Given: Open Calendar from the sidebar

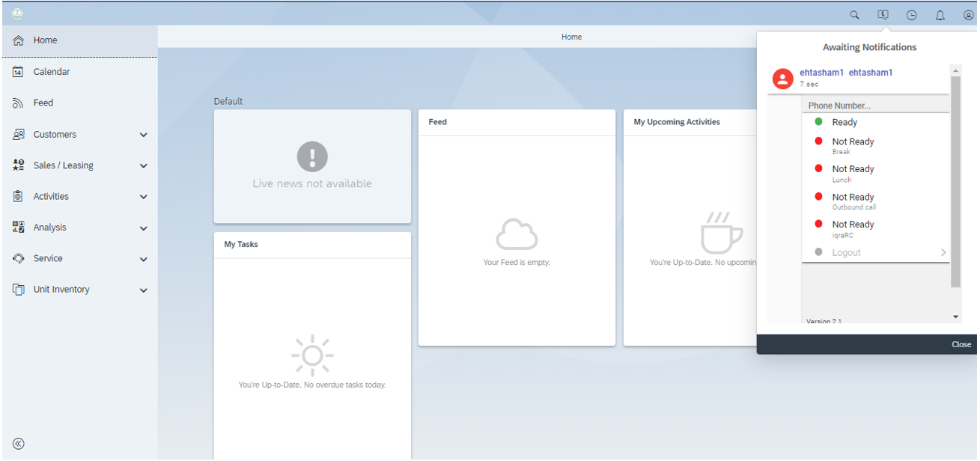Looking at the screenshot, I should [x=51, y=72].
